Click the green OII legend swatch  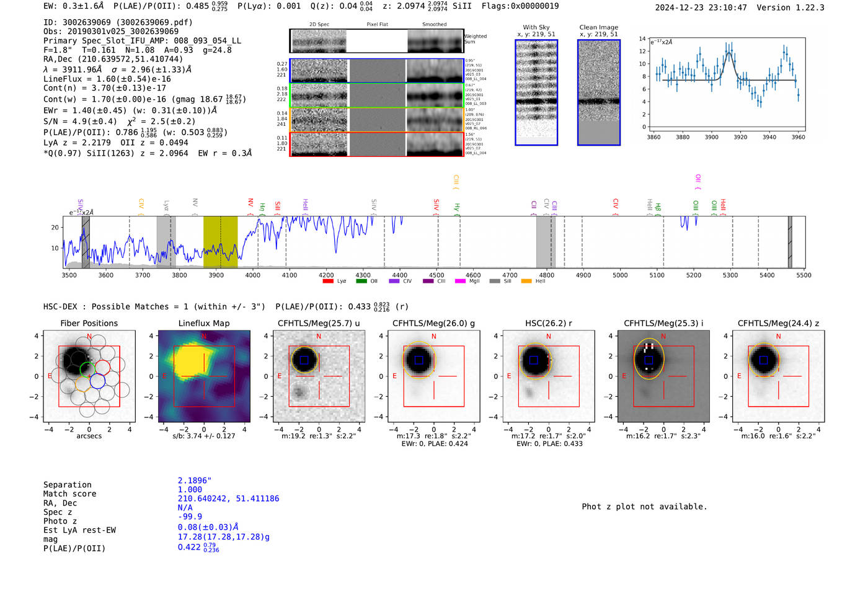coord(361,282)
